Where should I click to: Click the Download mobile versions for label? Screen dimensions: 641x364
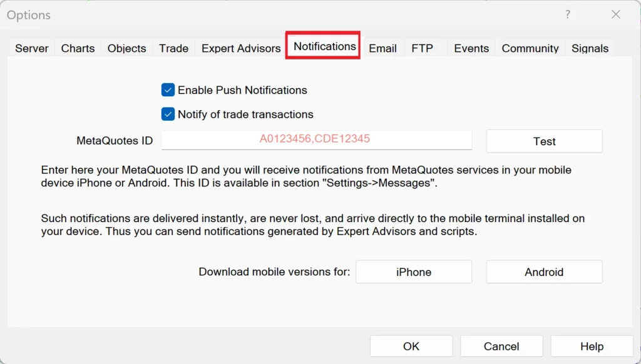click(274, 271)
